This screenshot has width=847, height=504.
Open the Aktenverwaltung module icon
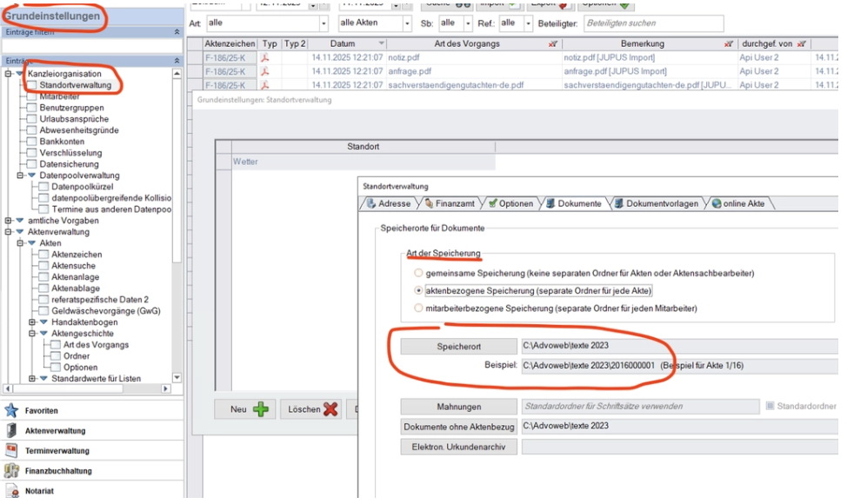point(11,430)
